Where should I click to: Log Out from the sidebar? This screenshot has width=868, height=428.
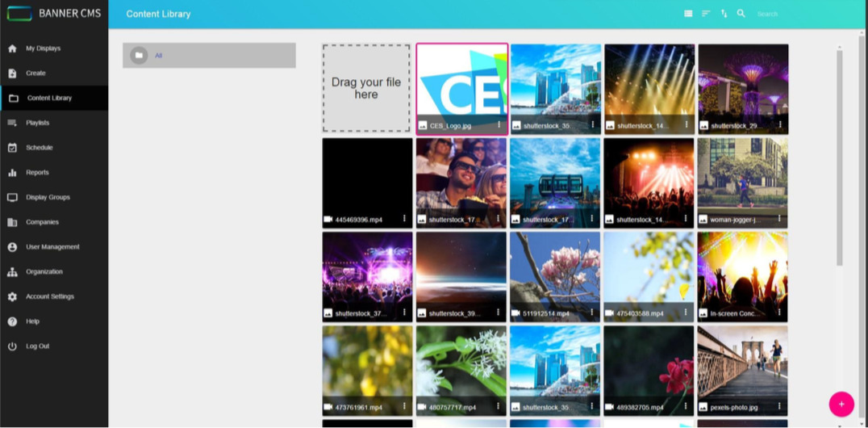(54, 346)
